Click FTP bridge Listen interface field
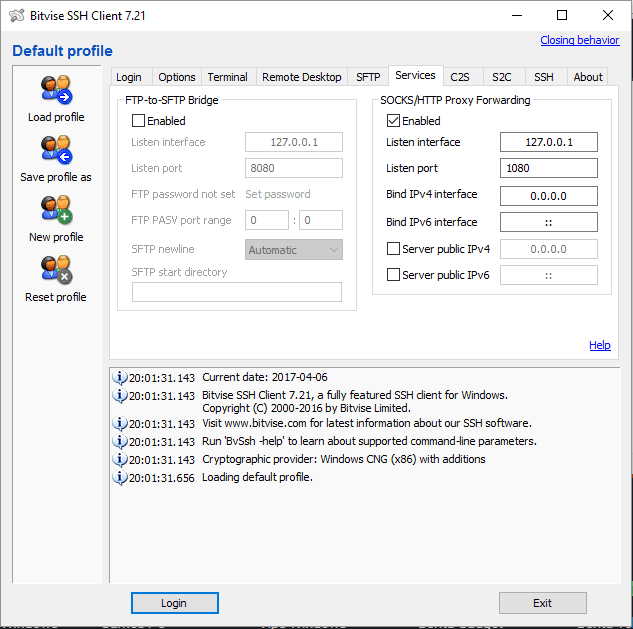The height and width of the screenshot is (629, 633). pos(294,142)
